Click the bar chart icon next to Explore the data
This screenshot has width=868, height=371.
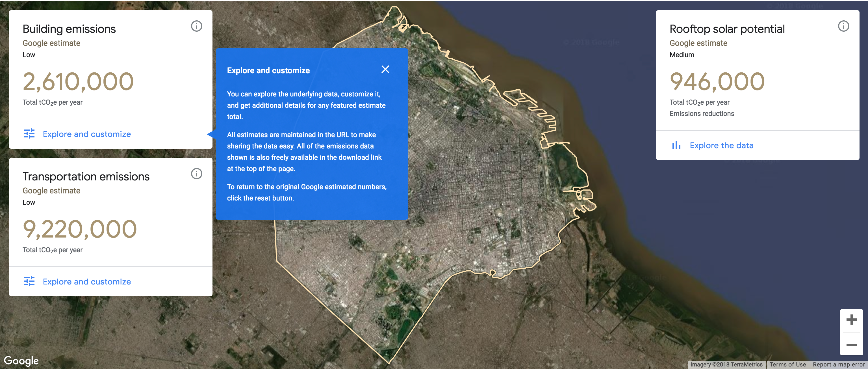click(677, 145)
